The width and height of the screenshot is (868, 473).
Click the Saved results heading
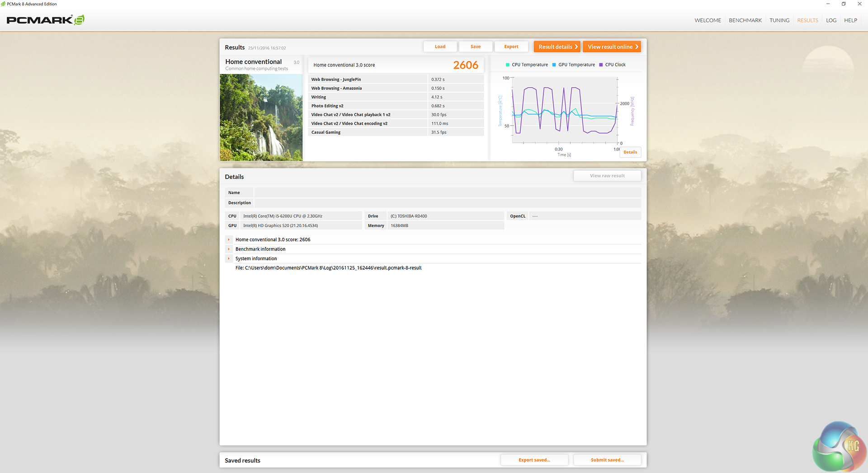[x=243, y=460]
